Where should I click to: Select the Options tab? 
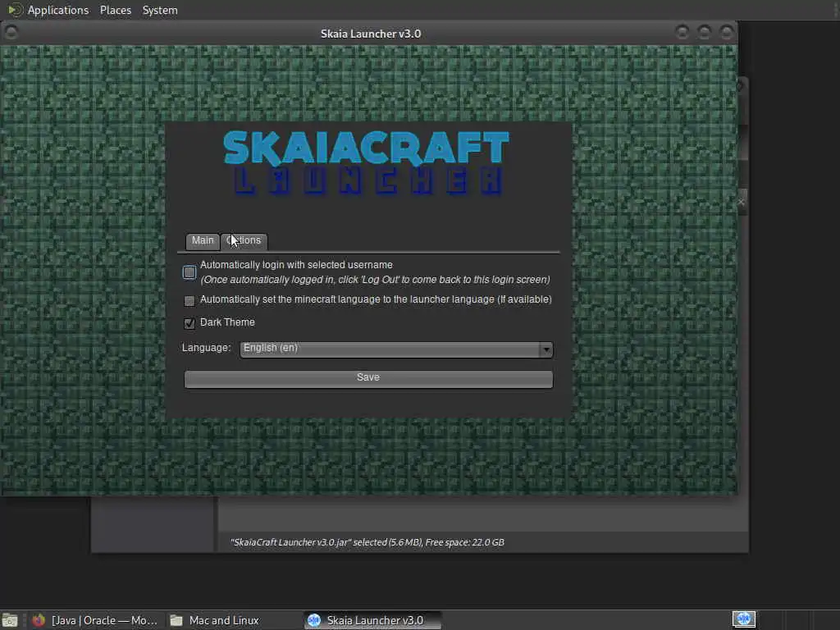tap(244, 240)
